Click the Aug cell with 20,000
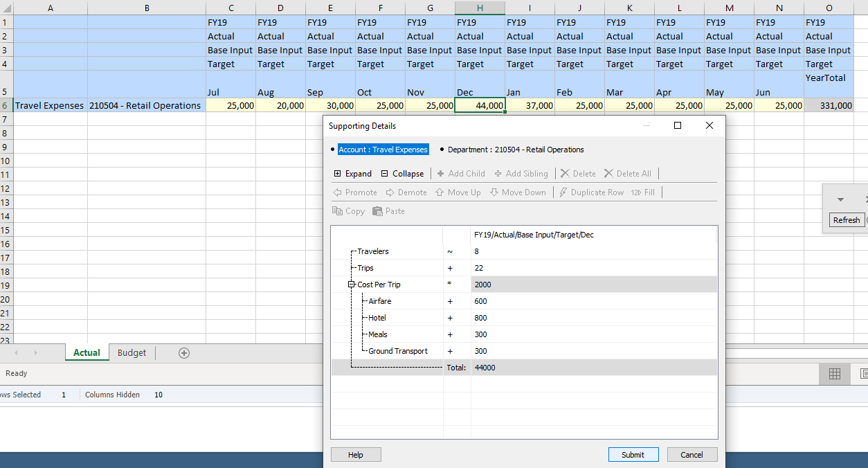 click(x=280, y=105)
